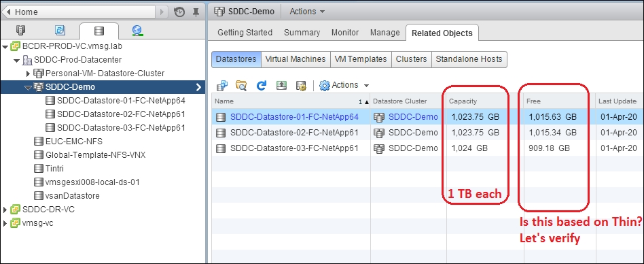Show the Standalone Hosts related objects
This screenshot has width=644, height=264.
(469, 59)
